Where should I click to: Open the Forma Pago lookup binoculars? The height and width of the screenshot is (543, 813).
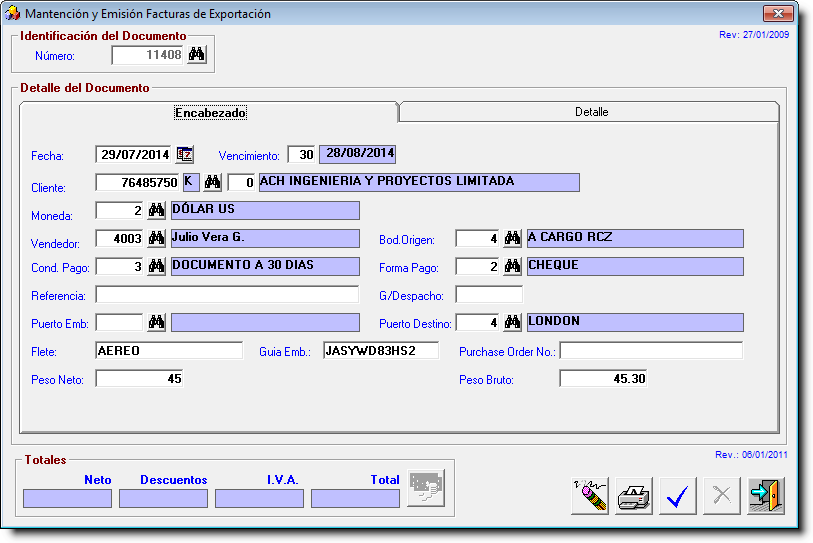coord(512,266)
